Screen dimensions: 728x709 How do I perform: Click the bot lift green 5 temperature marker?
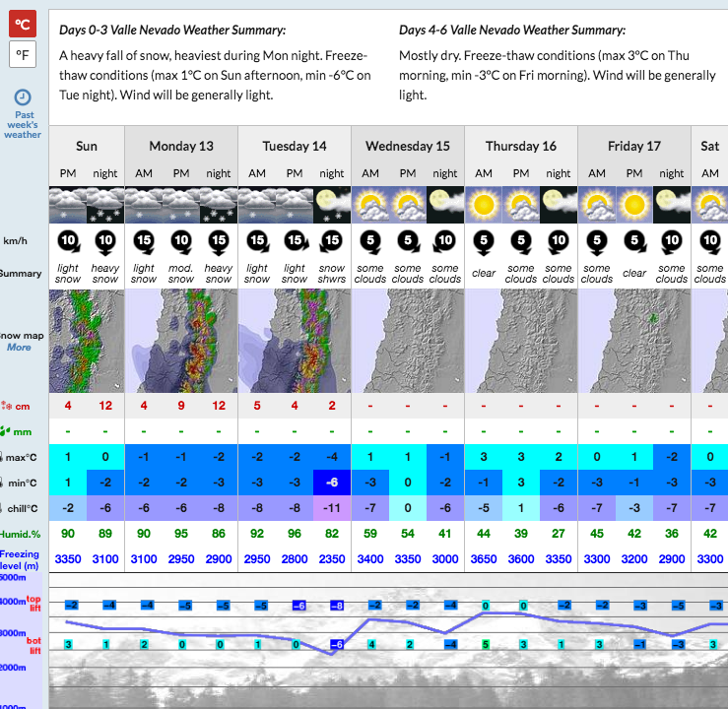pos(486,645)
